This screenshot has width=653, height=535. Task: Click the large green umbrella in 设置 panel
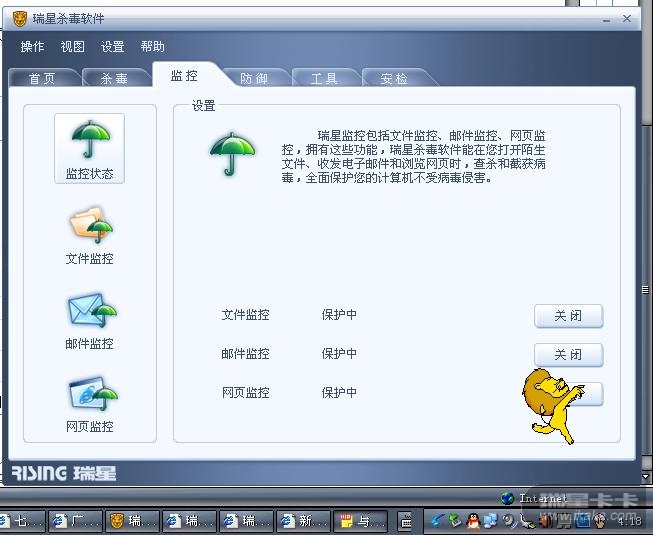[232, 154]
